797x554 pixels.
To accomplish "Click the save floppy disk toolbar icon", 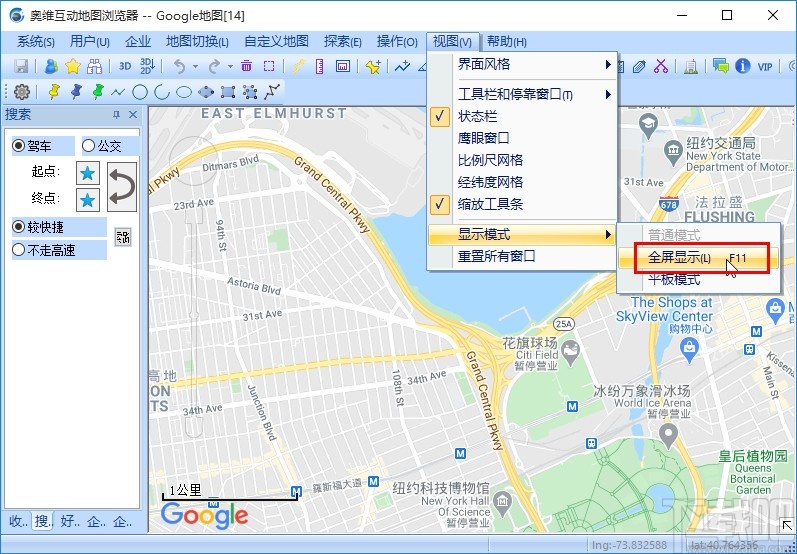I will (21, 66).
